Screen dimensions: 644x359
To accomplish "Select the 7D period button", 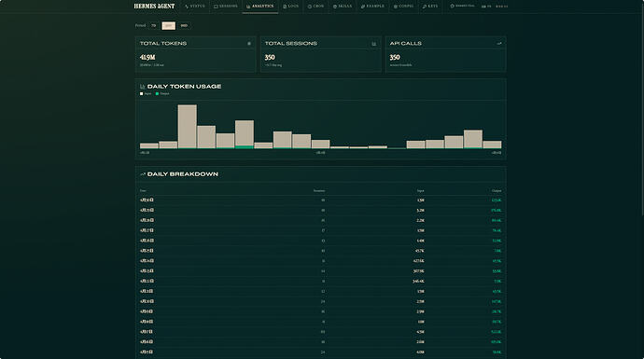I will [x=154, y=25].
